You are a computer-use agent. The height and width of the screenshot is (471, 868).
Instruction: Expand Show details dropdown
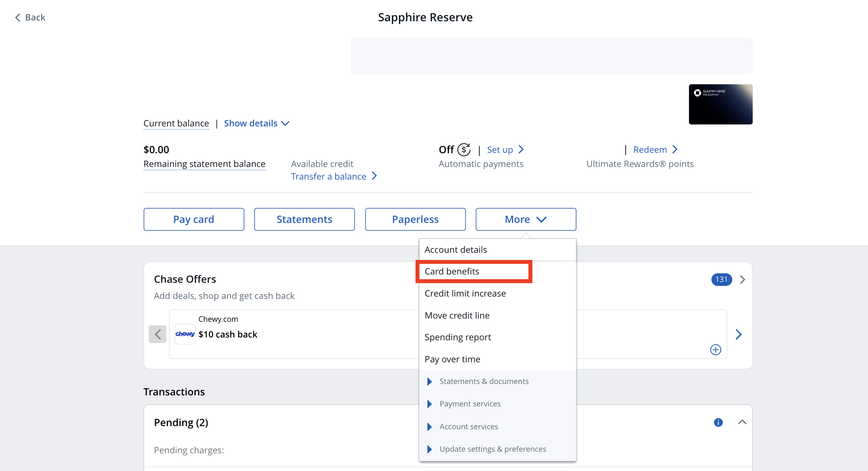(257, 123)
